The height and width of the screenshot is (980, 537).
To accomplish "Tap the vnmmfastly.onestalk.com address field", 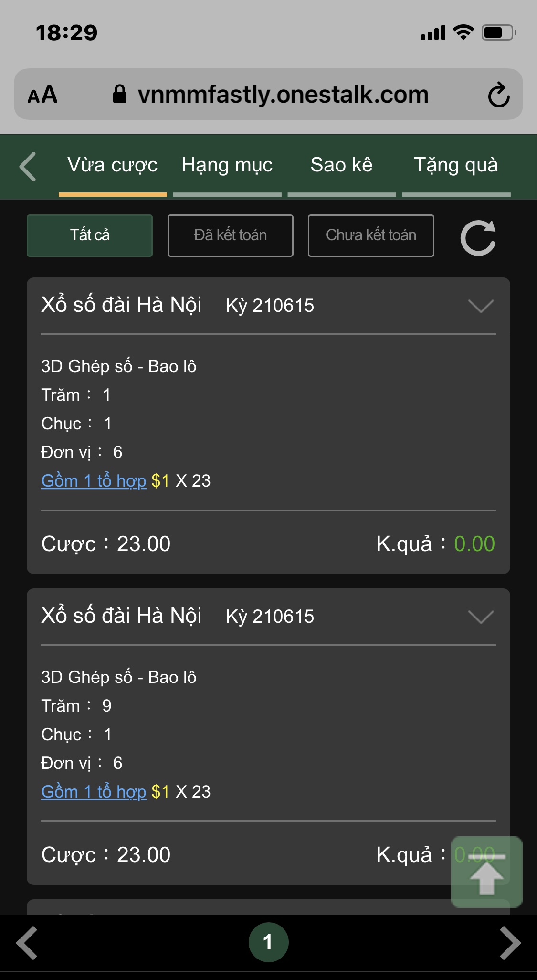I will coord(283,95).
